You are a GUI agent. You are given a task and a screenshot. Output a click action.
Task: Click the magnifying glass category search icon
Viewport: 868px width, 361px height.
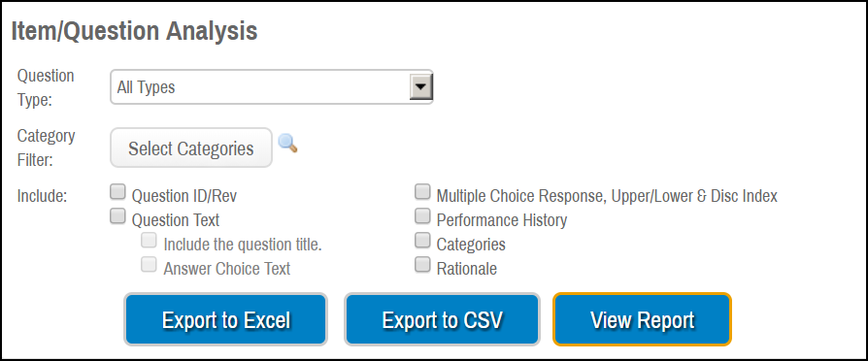(x=287, y=143)
